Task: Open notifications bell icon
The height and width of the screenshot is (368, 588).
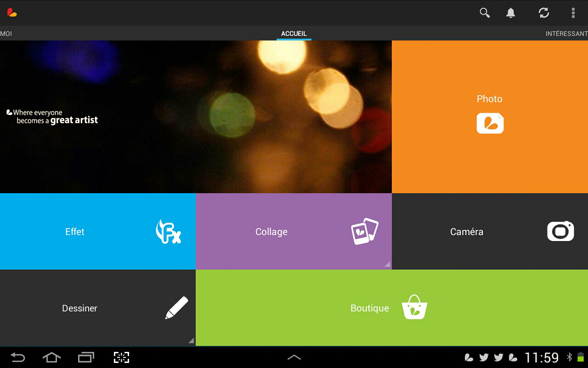Action: coord(510,13)
